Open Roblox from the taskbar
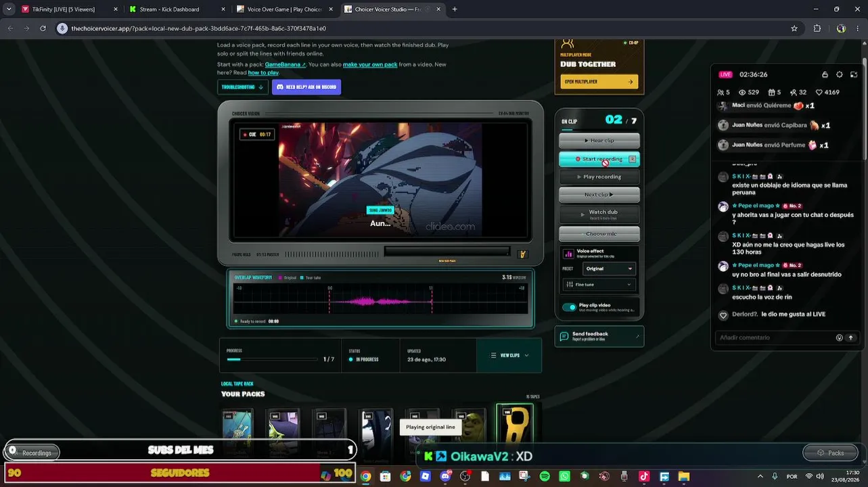868x487 pixels. pyautogui.click(x=425, y=476)
